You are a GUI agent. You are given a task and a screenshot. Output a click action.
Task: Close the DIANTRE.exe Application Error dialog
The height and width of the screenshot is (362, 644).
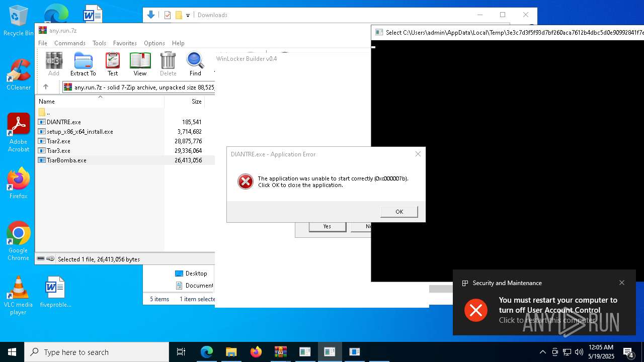[418, 154]
